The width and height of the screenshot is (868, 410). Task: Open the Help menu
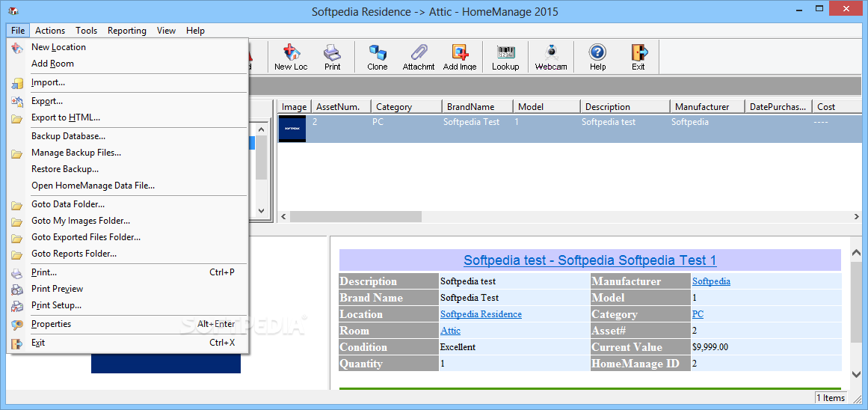coord(195,31)
